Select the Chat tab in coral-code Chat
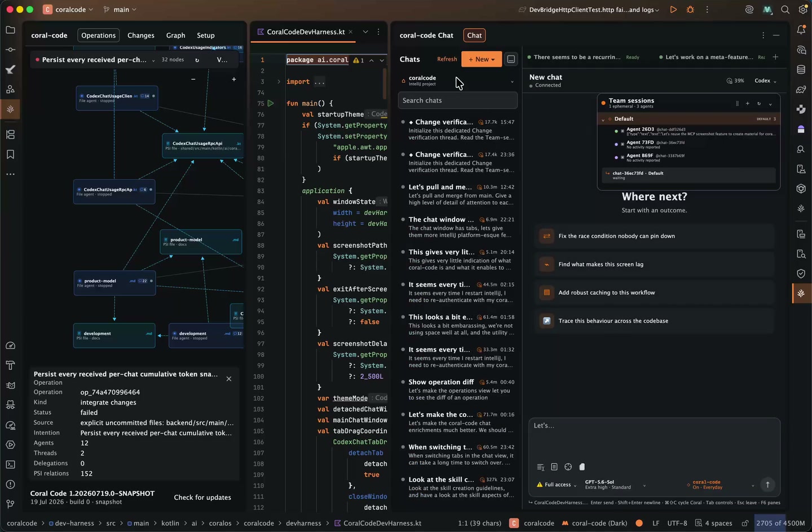Viewport: 812px width, 532px height. click(474, 35)
